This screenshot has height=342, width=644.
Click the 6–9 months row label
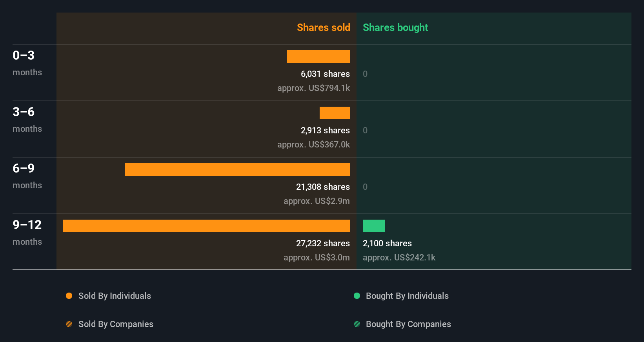(27, 176)
